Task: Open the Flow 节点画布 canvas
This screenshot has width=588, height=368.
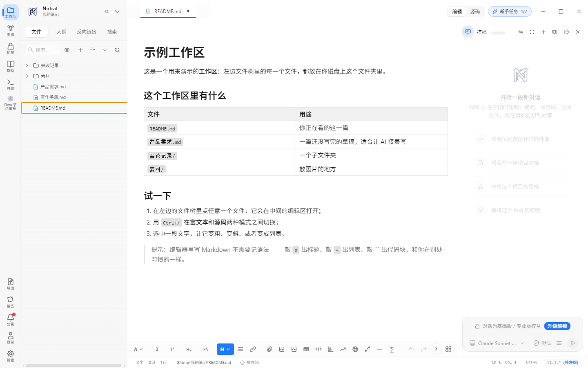Action: coord(11,103)
